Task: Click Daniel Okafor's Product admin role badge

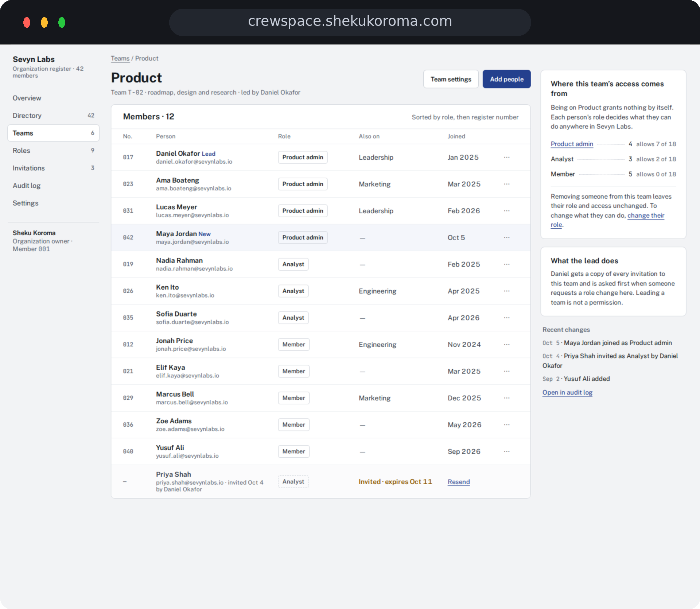Action: pos(303,157)
